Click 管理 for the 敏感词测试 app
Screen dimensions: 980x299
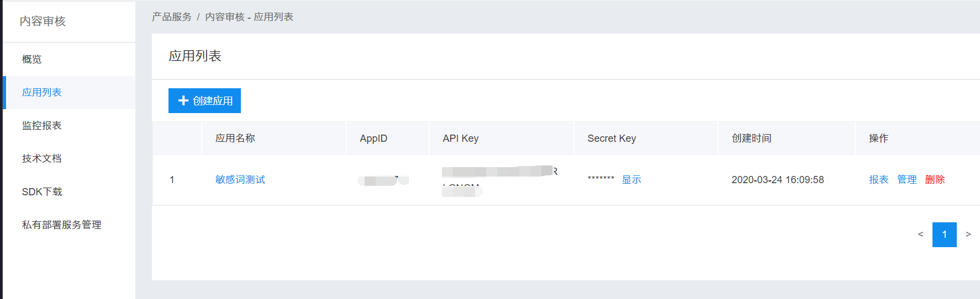click(x=907, y=179)
